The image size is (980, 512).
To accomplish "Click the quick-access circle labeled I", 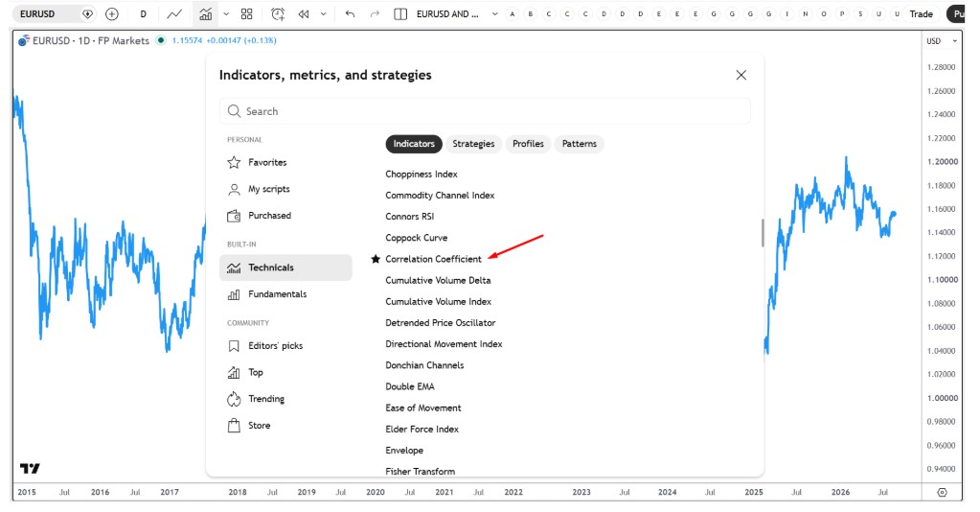I will point(786,13).
